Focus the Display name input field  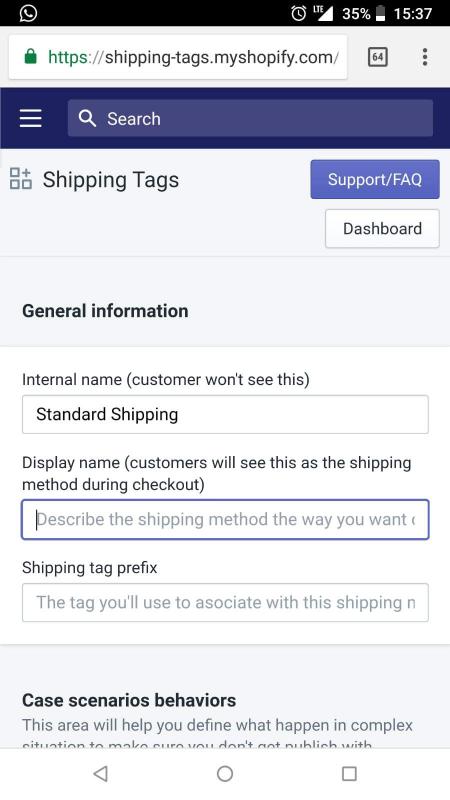225,519
